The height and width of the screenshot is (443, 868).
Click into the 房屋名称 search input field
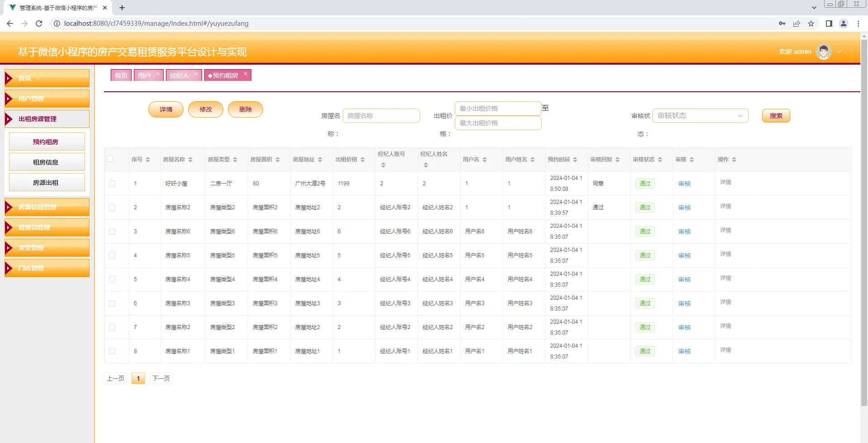point(382,116)
